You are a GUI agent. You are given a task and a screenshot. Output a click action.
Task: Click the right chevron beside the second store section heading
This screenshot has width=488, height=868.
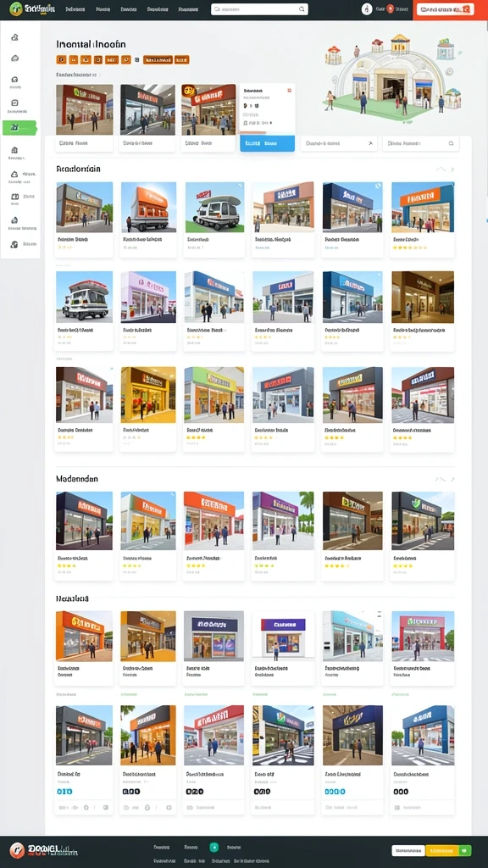[452, 480]
